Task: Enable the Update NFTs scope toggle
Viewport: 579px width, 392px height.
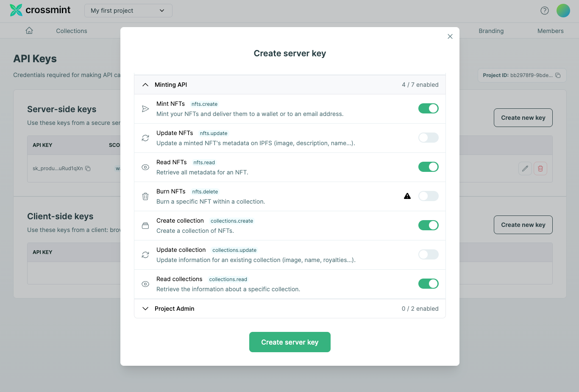Action: (x=429, y=138)
